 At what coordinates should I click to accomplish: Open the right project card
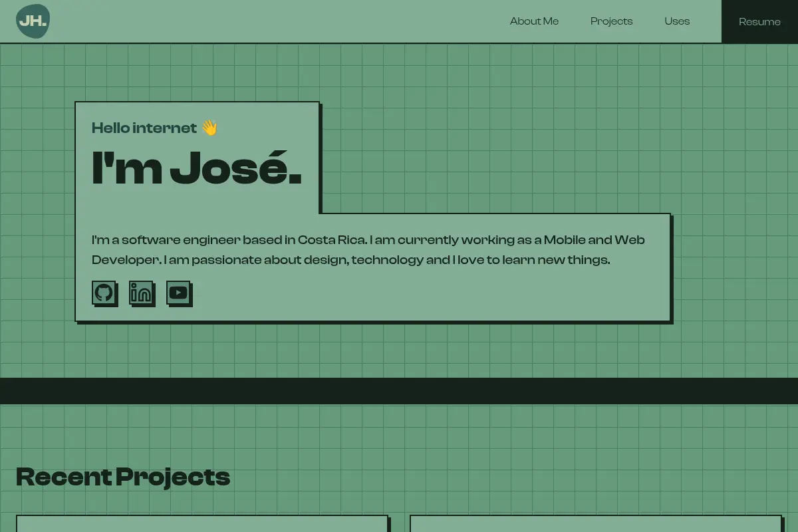(x=596, y=523)
